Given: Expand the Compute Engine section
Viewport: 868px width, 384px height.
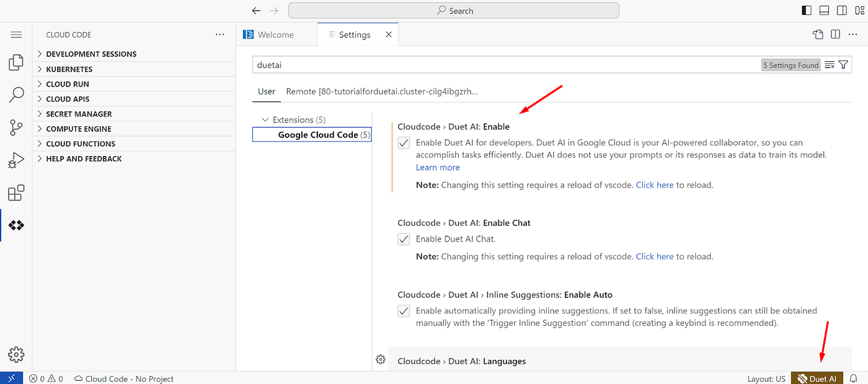Looking at the screenshot, I should pyautogui.click(x=134, y=129).
